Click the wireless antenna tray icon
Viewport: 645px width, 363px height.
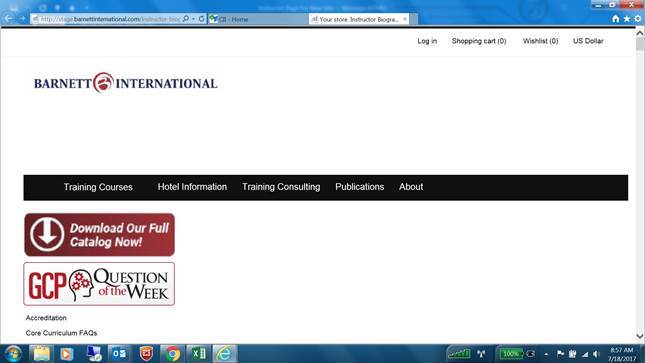pyautogui.click(x=481, y=354)
